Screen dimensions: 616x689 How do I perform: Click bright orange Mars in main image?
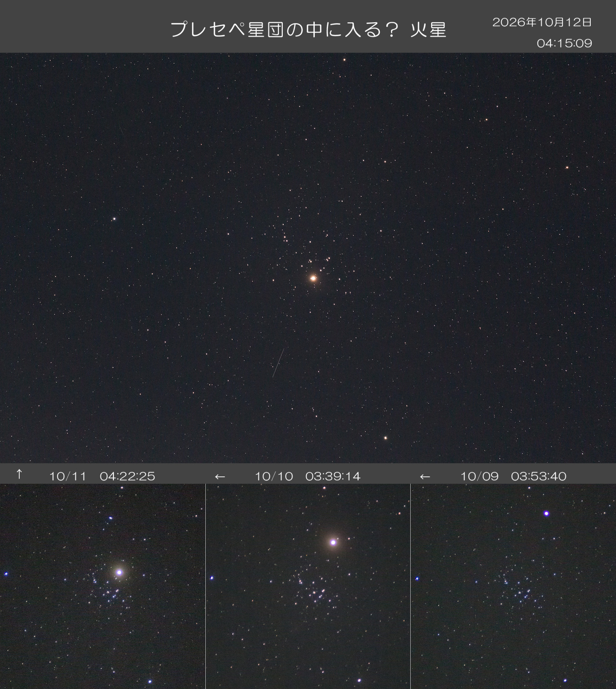pyautogui.click(x=313, y=278)
